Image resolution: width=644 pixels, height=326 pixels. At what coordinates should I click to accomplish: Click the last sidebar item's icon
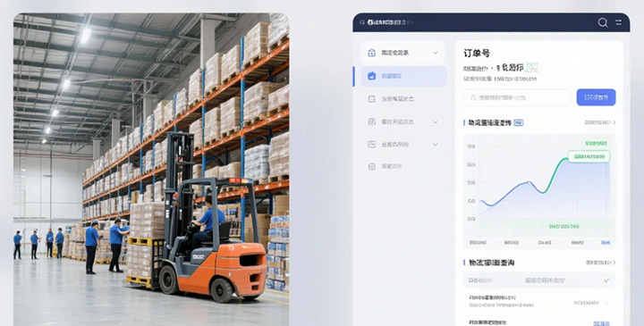(x=372, y=166)
